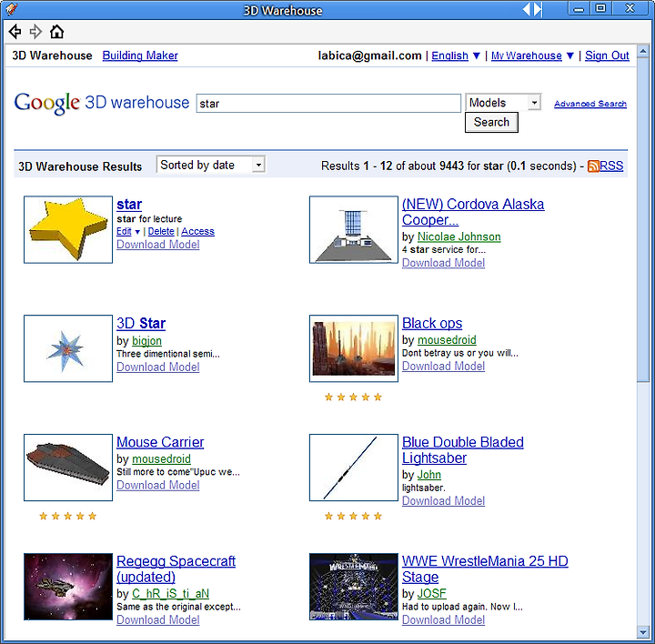The height and width of the screenshot is (644, 655).
Task: Expand the My Warehouse dropdown arrow
Action: [x=570, y=56]
